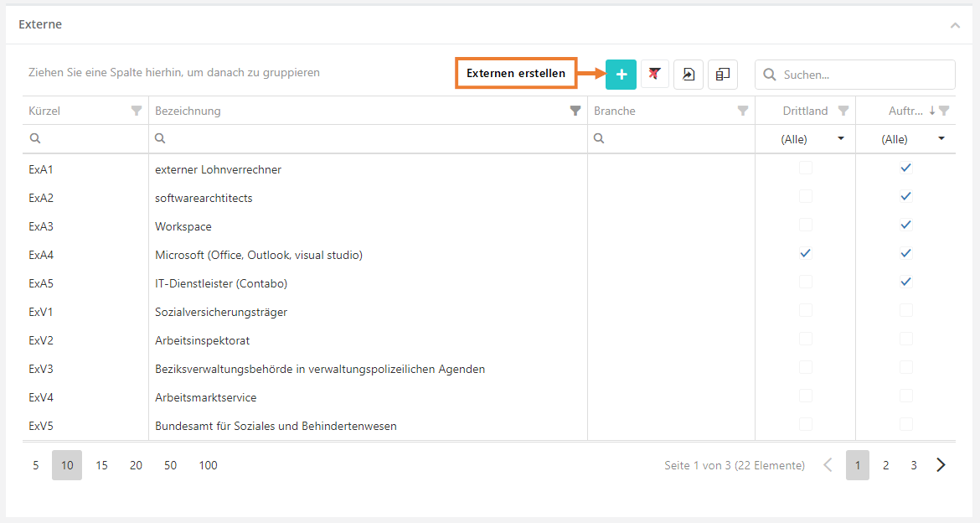Screen dimensions: 980x523
Task: Click the export icon in the toolbar
Action: [x=688, y=75]
